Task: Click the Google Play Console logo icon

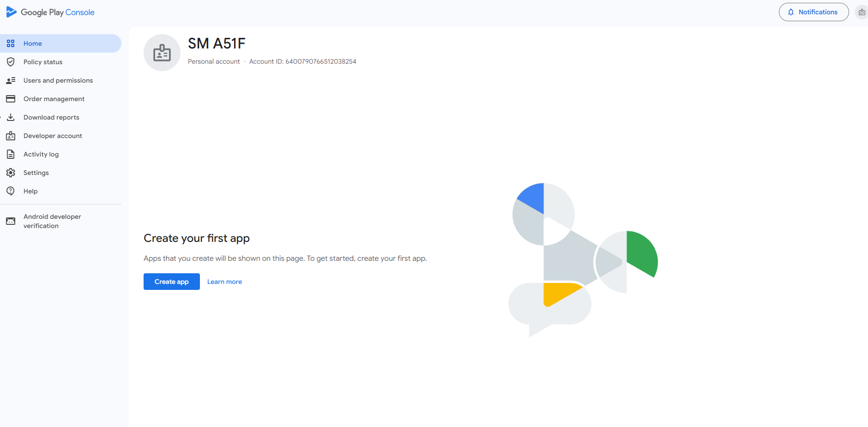Action: 12,12
